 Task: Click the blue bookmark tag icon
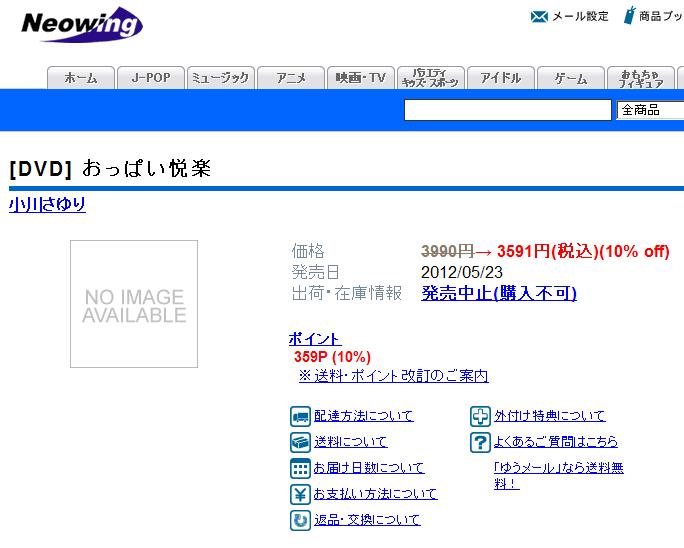(x=629, y=16)
